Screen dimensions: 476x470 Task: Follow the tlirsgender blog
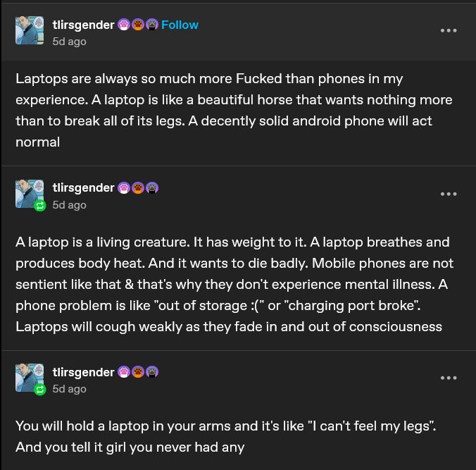[x=180, y=25]
